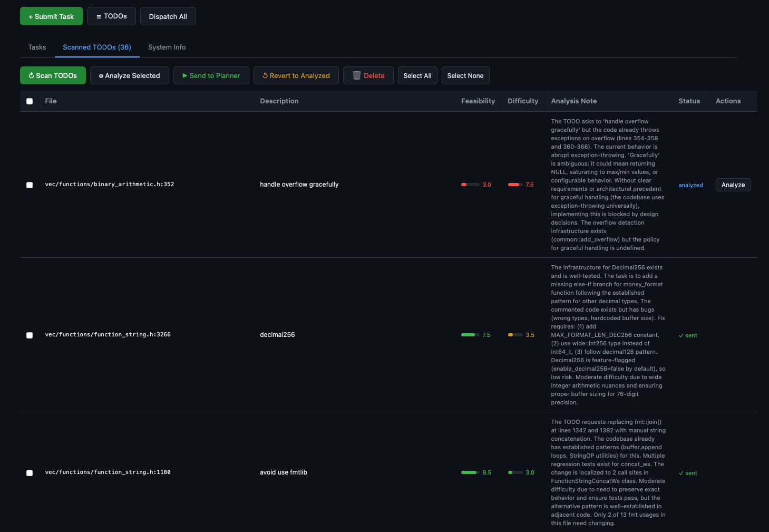Image resolution: width=769 pixels, height=532 pixels.
Task: Click file vec/functions/function_string.h:1180
Action: point(108,472)
